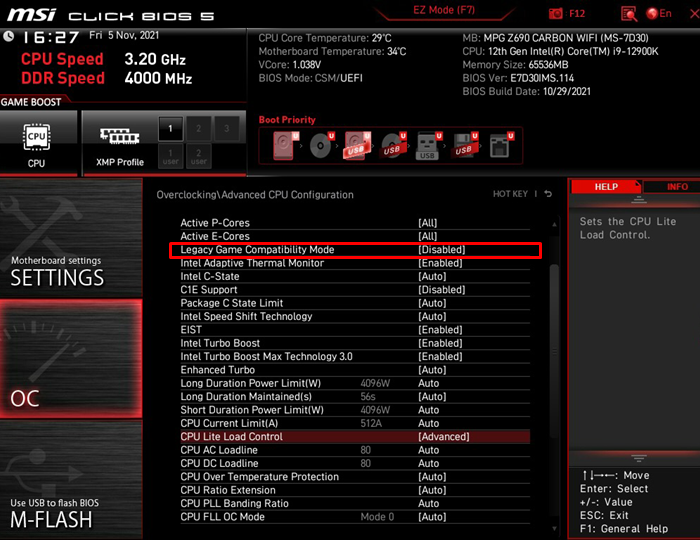Edit CPU Current Limit(A) Auto field

[429, 424]
